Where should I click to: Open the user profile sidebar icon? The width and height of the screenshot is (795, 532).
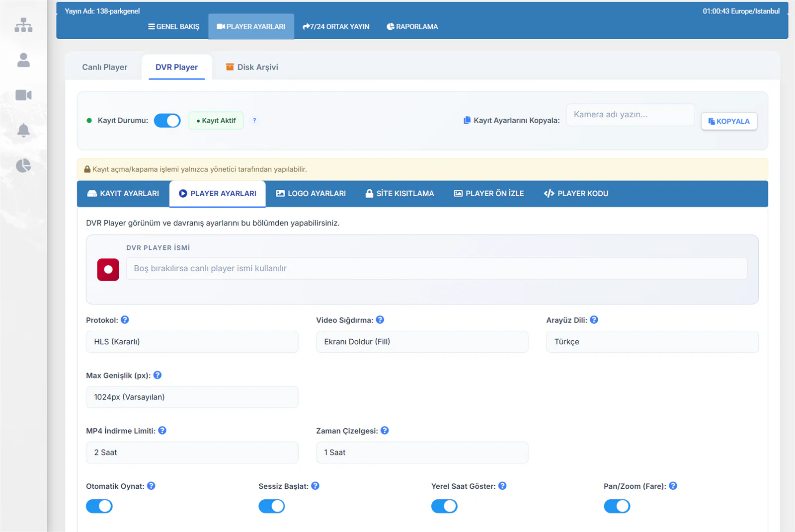tap(23, 60)
